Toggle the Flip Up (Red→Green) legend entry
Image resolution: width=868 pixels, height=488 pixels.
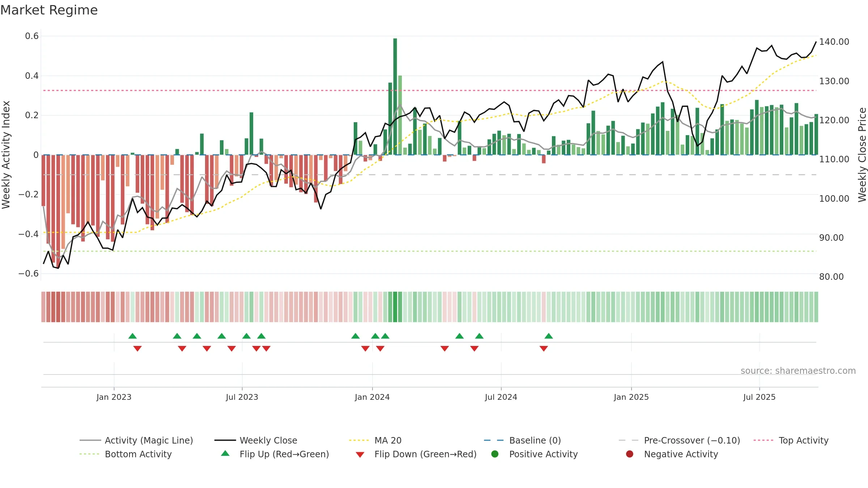(275, 454)
